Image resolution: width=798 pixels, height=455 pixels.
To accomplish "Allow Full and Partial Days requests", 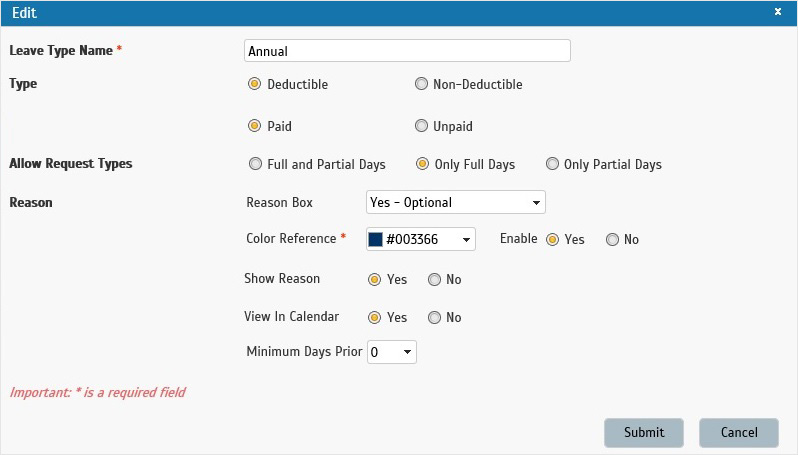I will point(255,164).
